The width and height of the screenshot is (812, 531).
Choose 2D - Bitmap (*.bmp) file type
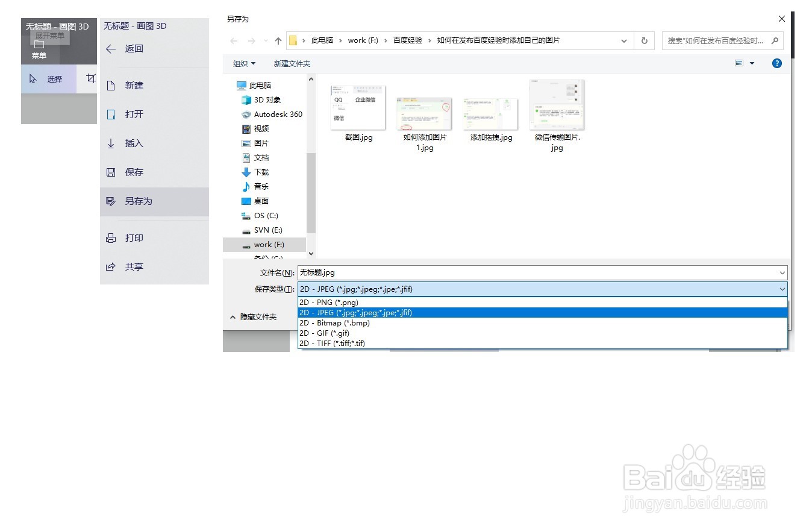coord(543,323)
